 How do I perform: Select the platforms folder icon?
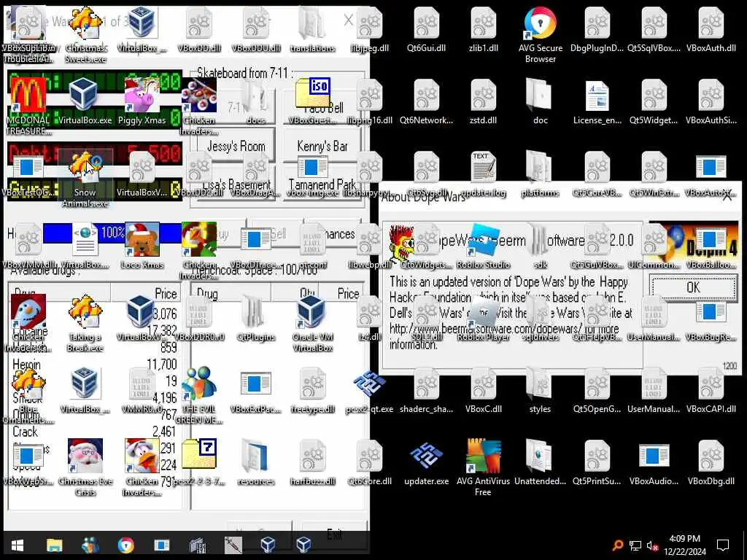point(541,174)
